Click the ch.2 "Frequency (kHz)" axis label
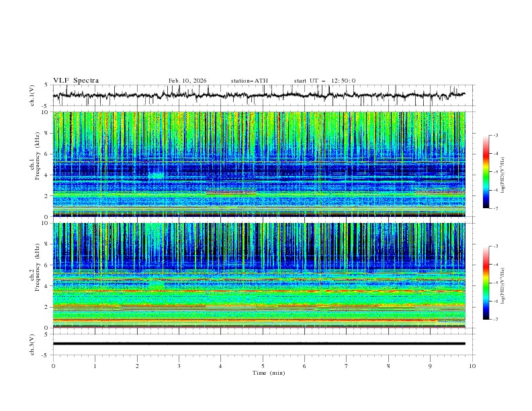 tap(38, 267)
